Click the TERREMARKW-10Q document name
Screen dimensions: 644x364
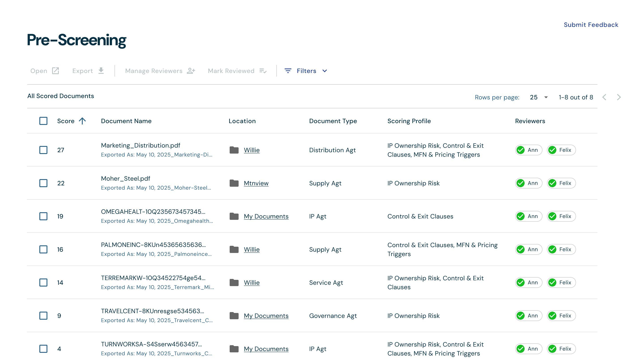coord(153,278)
